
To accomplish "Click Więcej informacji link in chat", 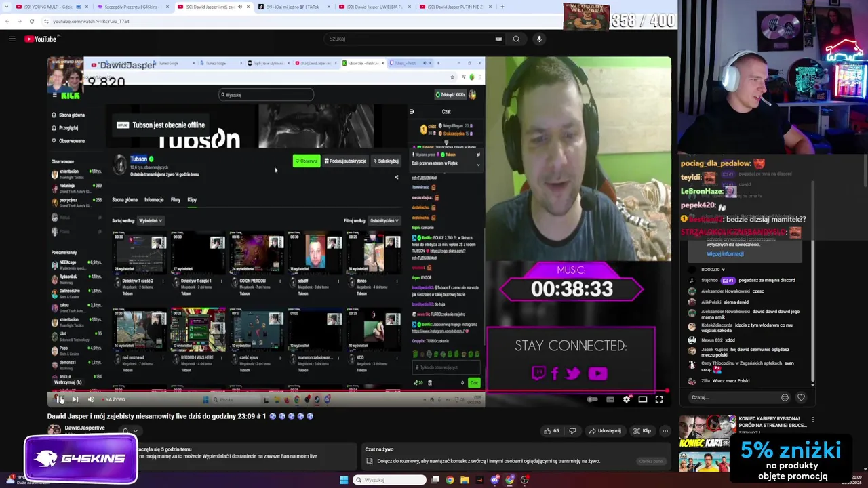I will [725, 253].
